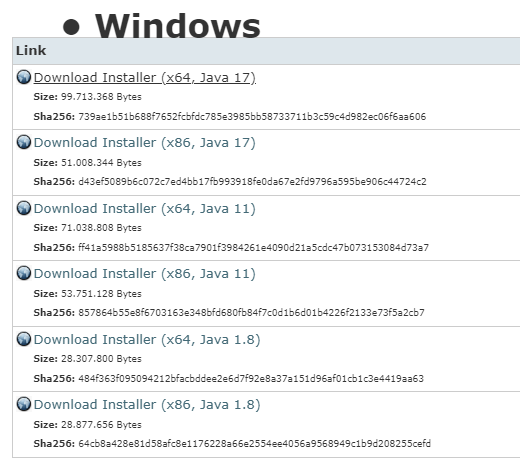Open Download Installer (x86, Java 1.8) link
This screenshot has width=520, height=465.
click(x=147, y=405)
